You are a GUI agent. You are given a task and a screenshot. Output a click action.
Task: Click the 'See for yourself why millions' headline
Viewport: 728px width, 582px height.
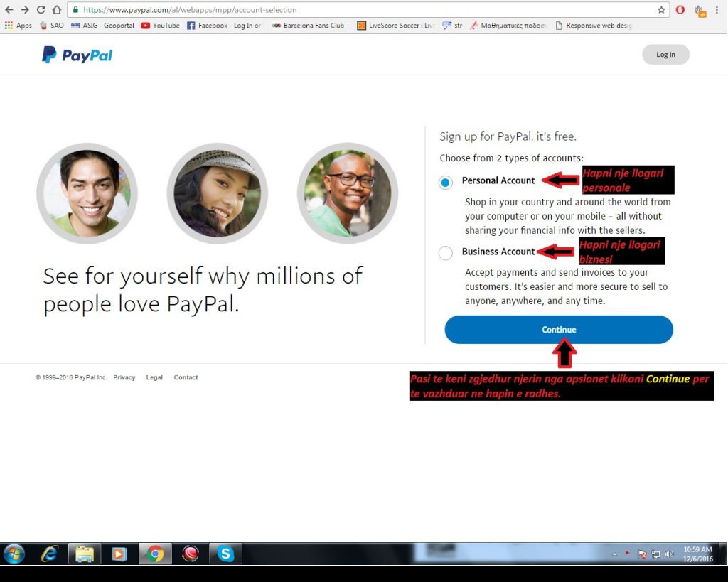[203, 290]
